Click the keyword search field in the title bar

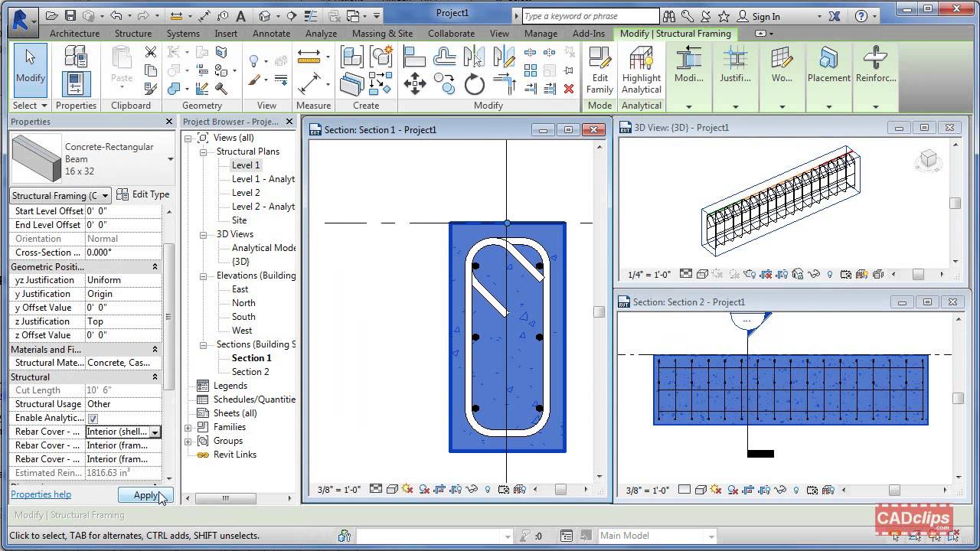[x=590, y=15]
